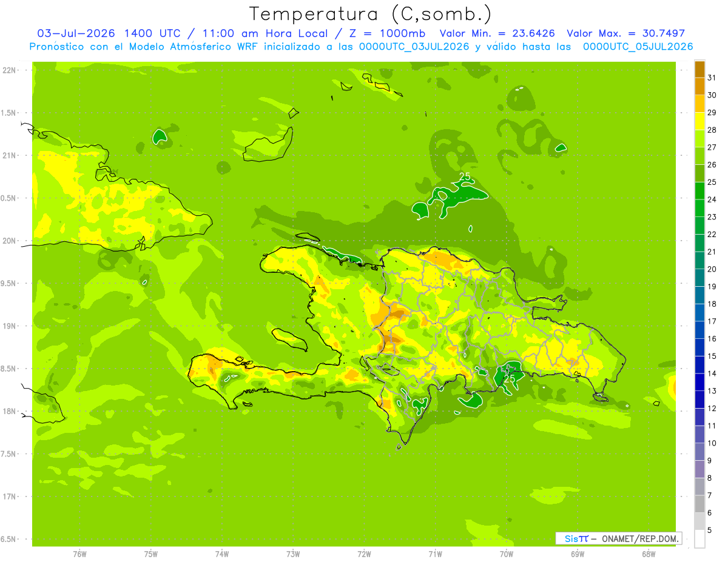Click the 71W longitude label
The image size is (728, 562).
[x=435, y=554]
